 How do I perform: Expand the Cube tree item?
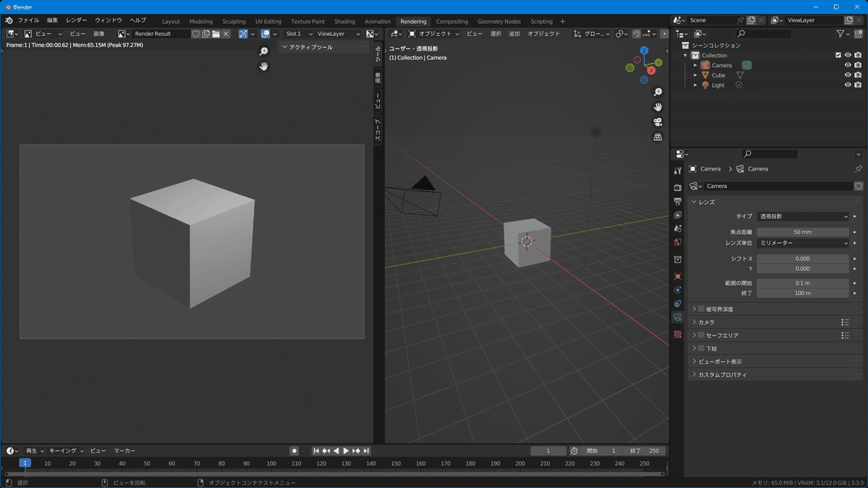[695, 75]
